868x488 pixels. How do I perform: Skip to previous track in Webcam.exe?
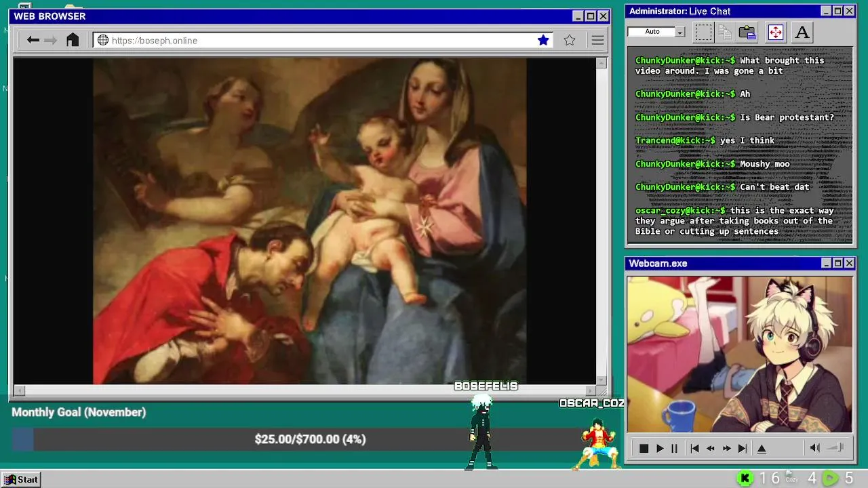pyautogui.click(x=694, y=448)
